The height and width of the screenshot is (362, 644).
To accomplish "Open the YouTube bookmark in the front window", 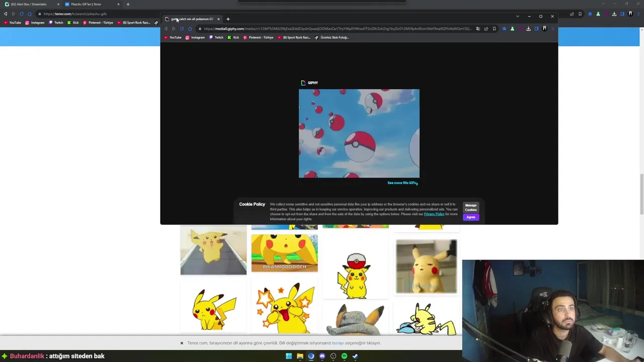I will point(173,37).
